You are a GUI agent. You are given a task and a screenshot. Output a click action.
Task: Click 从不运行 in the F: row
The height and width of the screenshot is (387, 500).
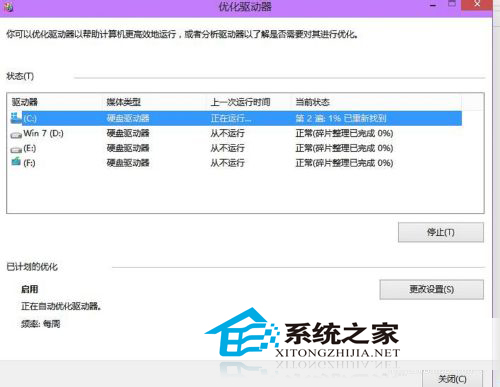227,163
